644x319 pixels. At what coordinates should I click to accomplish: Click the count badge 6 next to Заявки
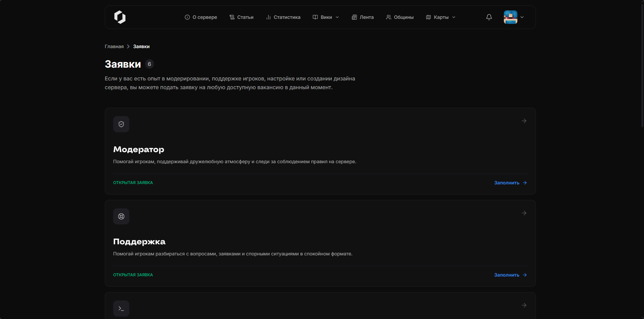coord(150,64)
